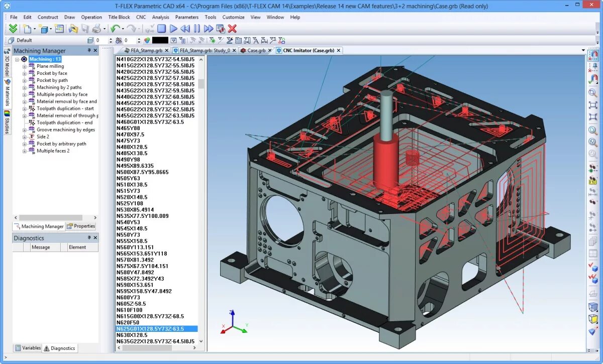This screenshot has width=603, height=364.
Task: Open the 3D Model side tab
Action: [x=7, y=62]
